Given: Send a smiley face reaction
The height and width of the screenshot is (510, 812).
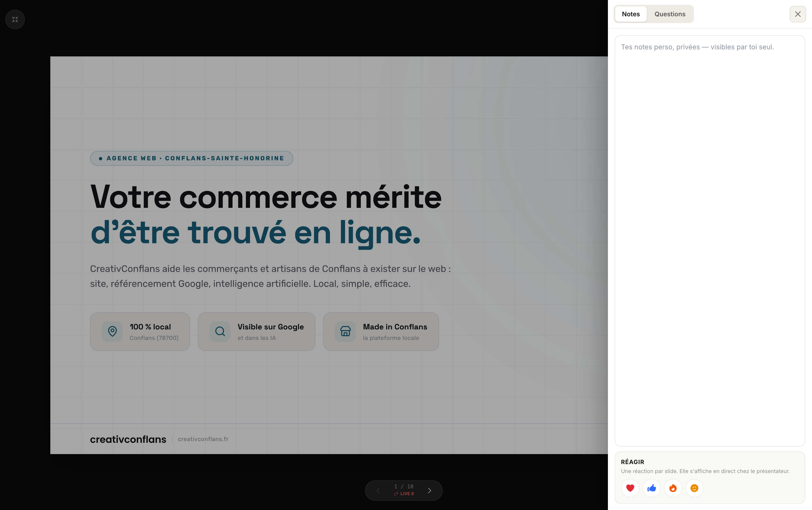Looking at the screenshot, I should (694, 488).
